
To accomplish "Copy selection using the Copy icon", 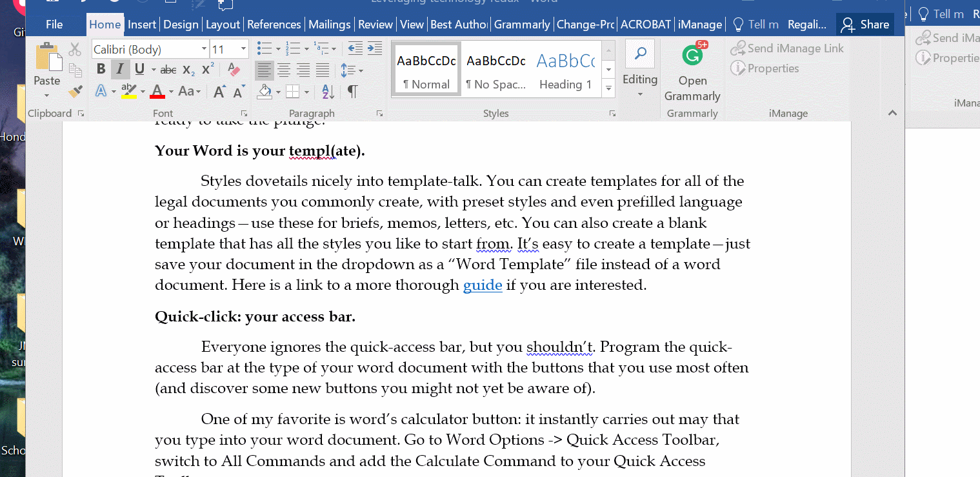I will click(75, 70).
